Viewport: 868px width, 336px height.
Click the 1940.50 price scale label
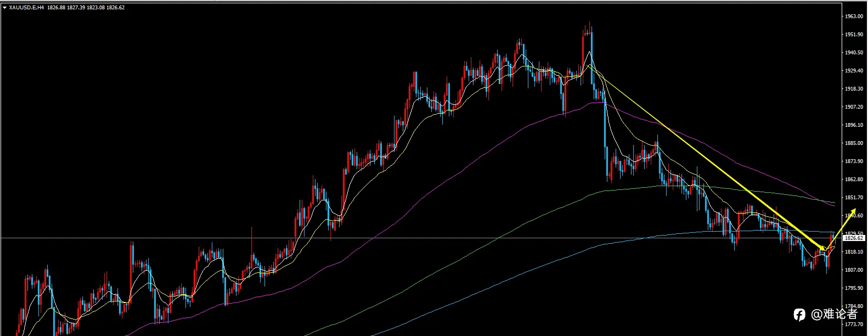pyautogui.click(x=854, y=53)
